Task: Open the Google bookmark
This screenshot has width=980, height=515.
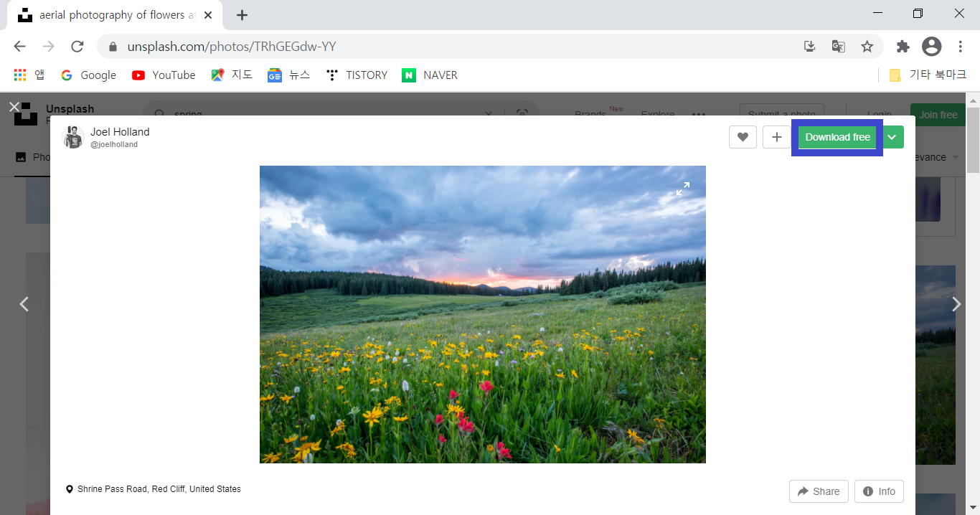Action: [88, 75]
